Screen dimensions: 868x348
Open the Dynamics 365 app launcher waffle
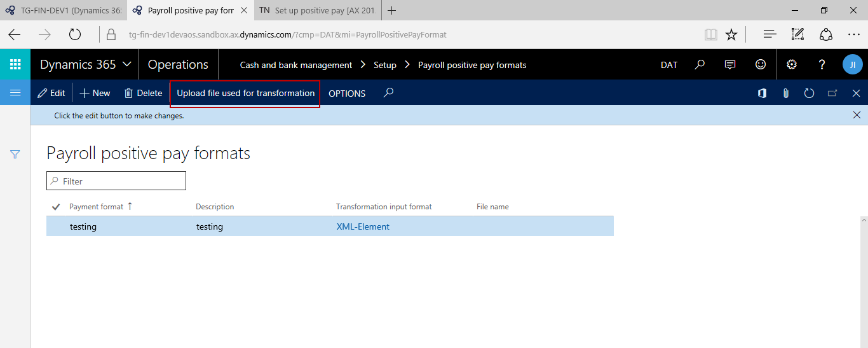15,64
